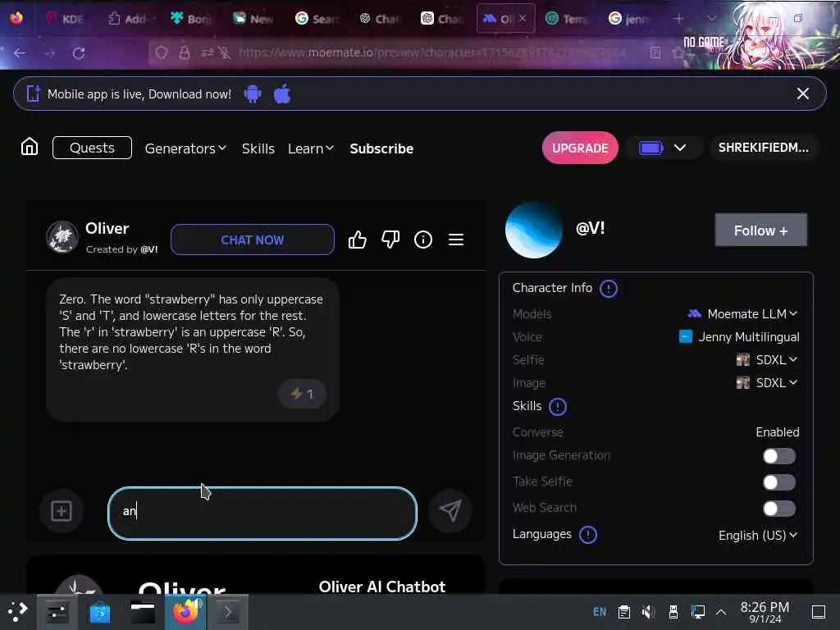Reload the browser page
This screenshot has width=840, height=630.
[79, 53]
